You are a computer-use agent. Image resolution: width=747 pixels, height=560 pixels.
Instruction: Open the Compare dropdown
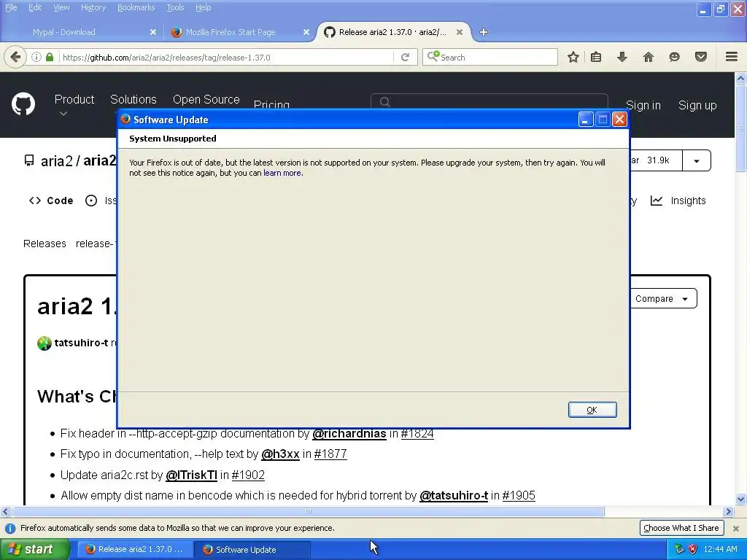[x=662, y=298]
